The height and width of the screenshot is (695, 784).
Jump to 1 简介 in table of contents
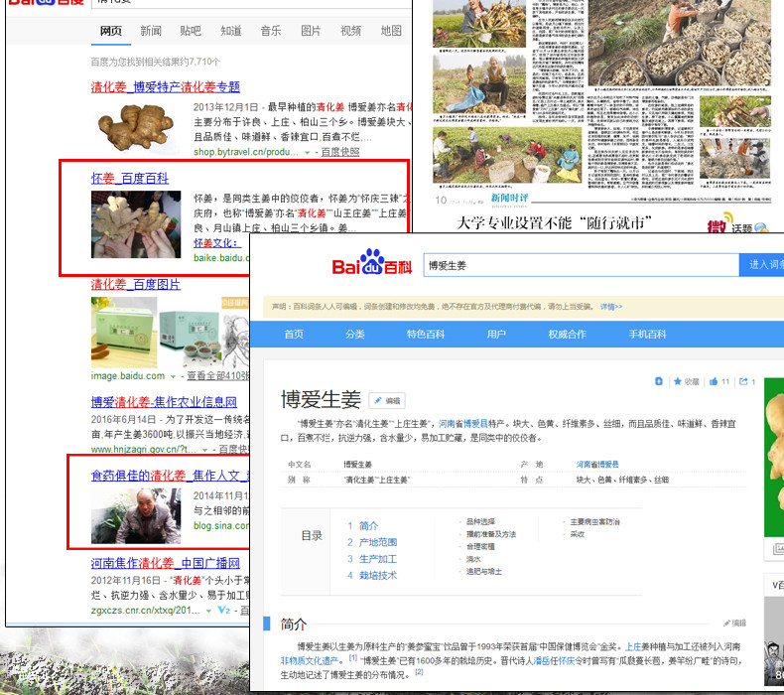point(363,525)
